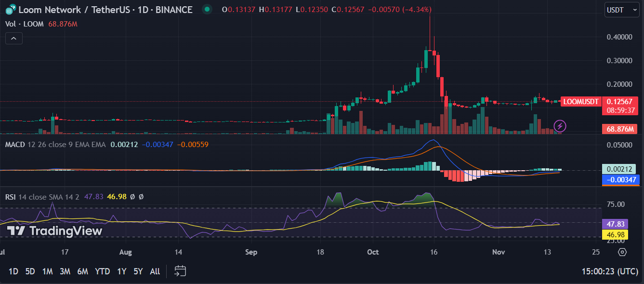Click the 46.98 RSI SMA axis label
This screenshot has height=284, width=644.
click(x=615, y=235)
